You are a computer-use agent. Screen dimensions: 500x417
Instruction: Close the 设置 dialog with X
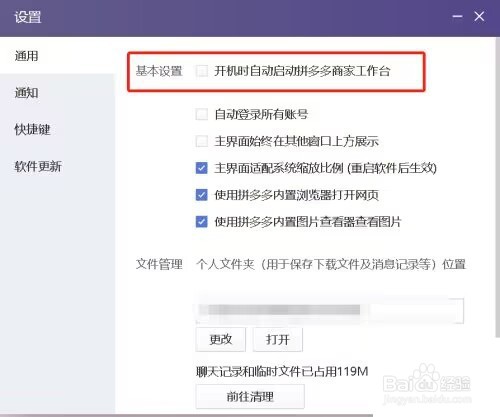(x=479, y=16)
